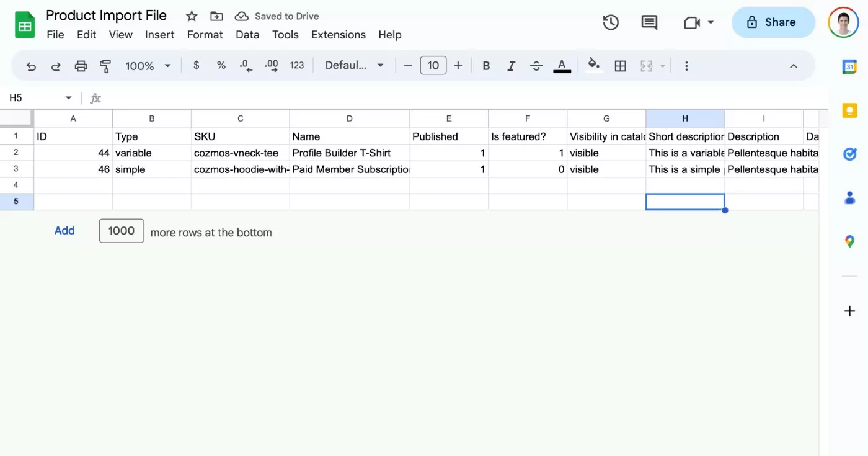This screenshot has height=456, width=868.
Task: Click Add to append more rows
Action: (64, 231)
